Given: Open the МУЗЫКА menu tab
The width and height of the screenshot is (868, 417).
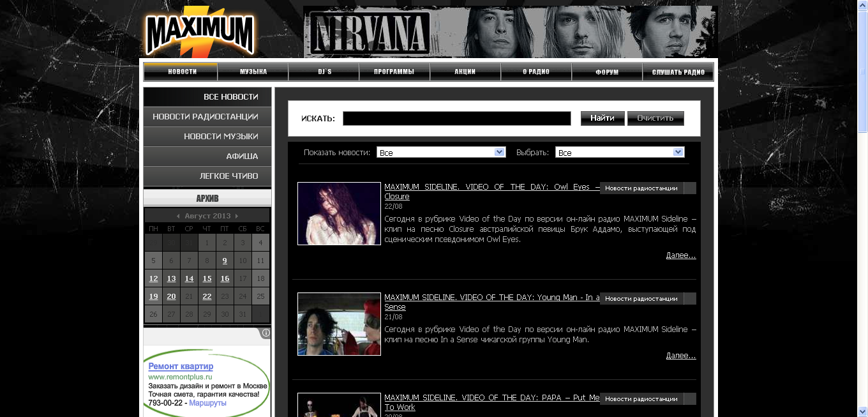Looking at the screenshot, I should [253, 72].
